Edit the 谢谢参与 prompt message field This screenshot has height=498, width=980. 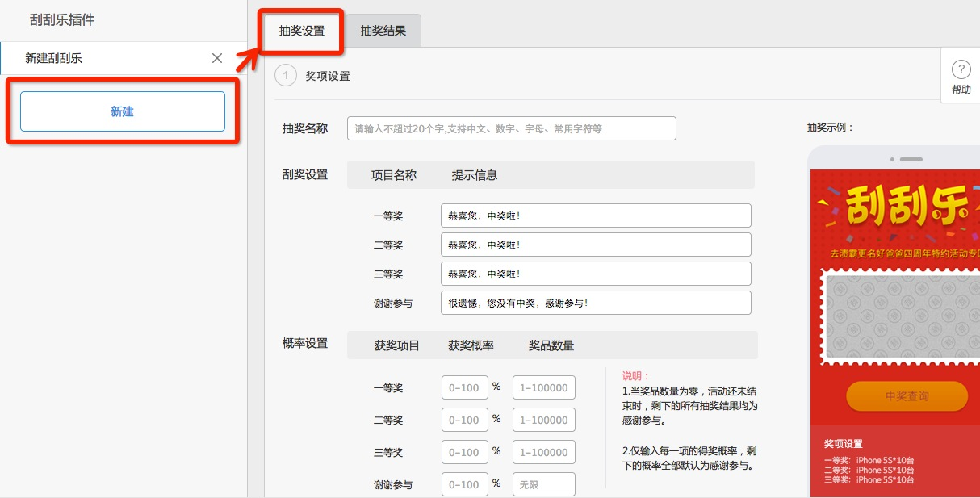[x=596, y=303]
